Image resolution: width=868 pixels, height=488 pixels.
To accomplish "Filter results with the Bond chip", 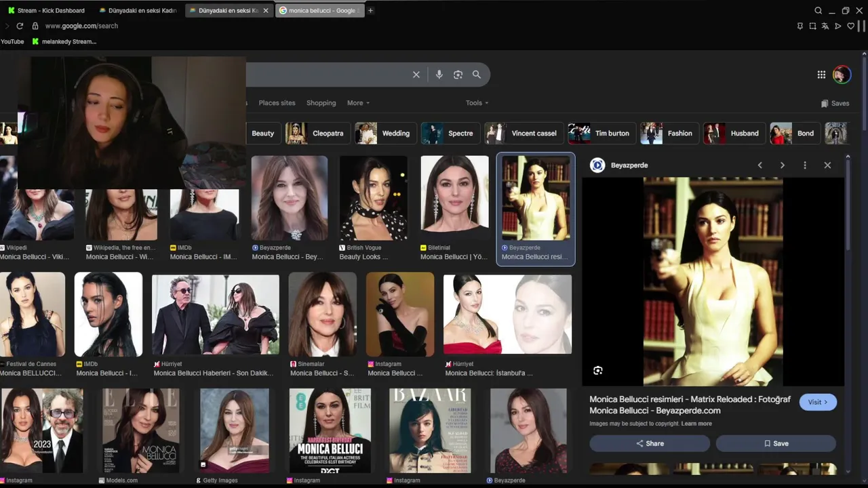I will tap(795, 134).
